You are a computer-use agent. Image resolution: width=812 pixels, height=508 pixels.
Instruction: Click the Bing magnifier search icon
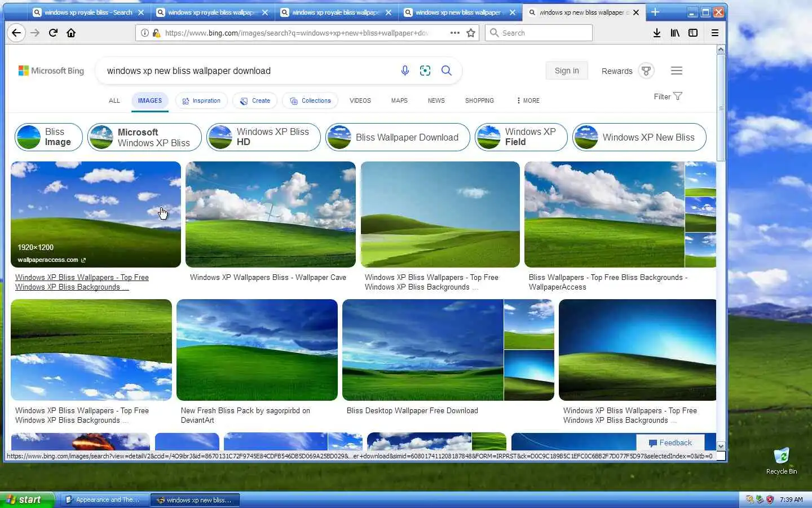coord(446,71)
